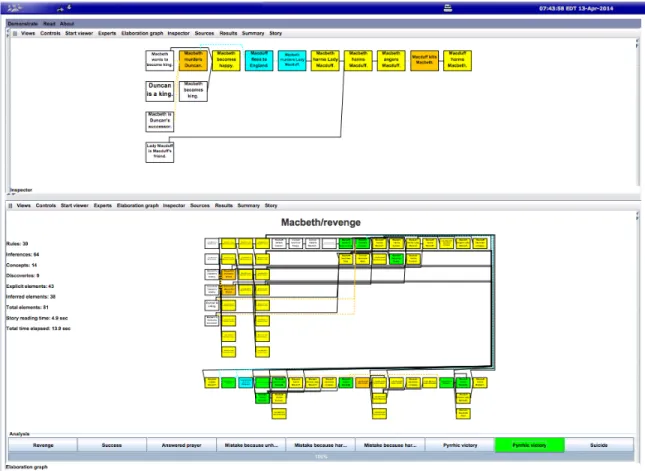Screen dimensions: 645x471
Task: Open Start viewer tab in story graph panel
Action: 79,33
